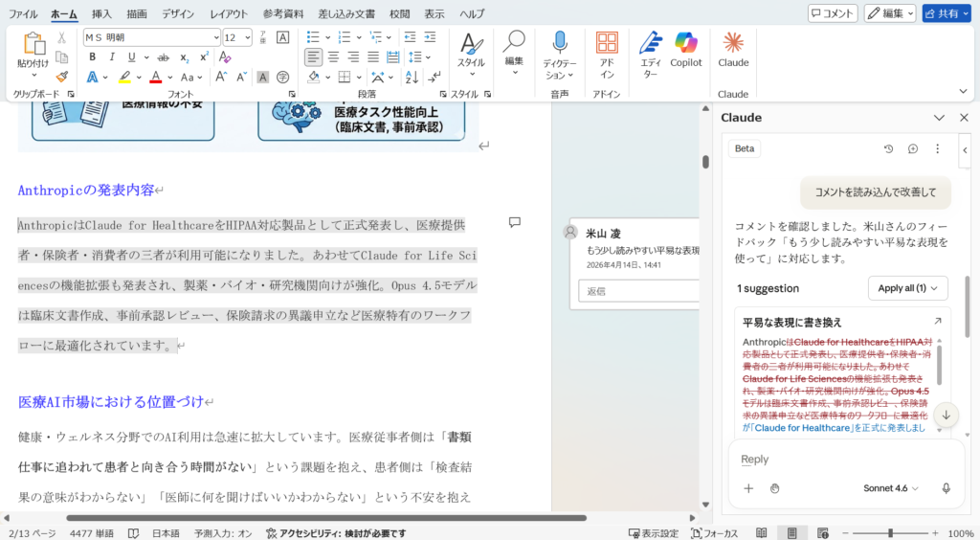Open the Sonnet 4.6 model selector
Image resolution: width=980 pixels, height=540 pixels.
(890, 488)
